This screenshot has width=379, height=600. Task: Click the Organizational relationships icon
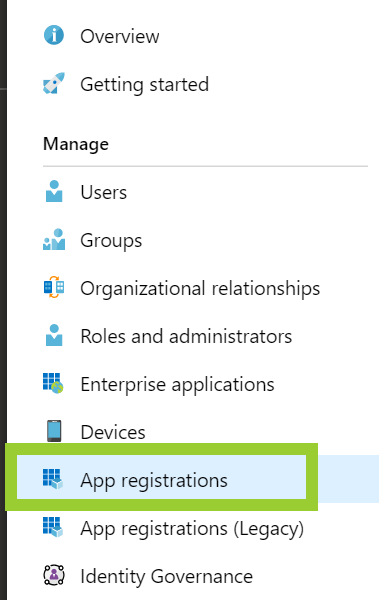54,287
